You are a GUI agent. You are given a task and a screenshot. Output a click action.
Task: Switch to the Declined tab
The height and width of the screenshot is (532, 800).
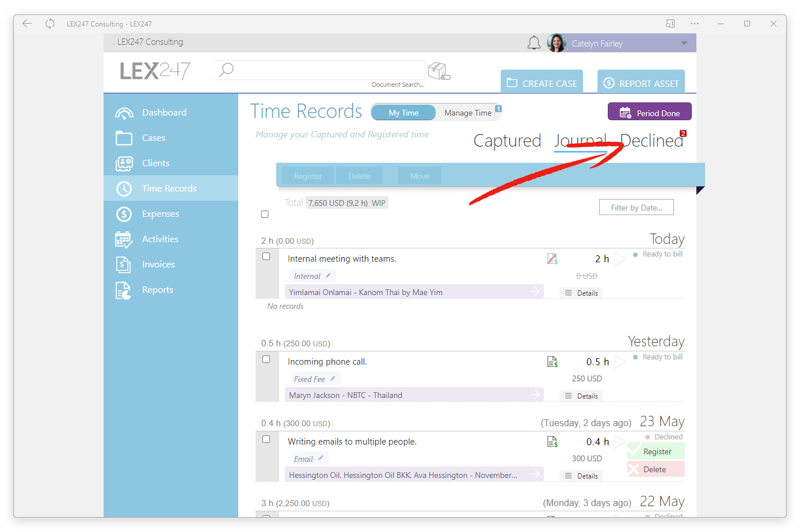pos(652,141)
